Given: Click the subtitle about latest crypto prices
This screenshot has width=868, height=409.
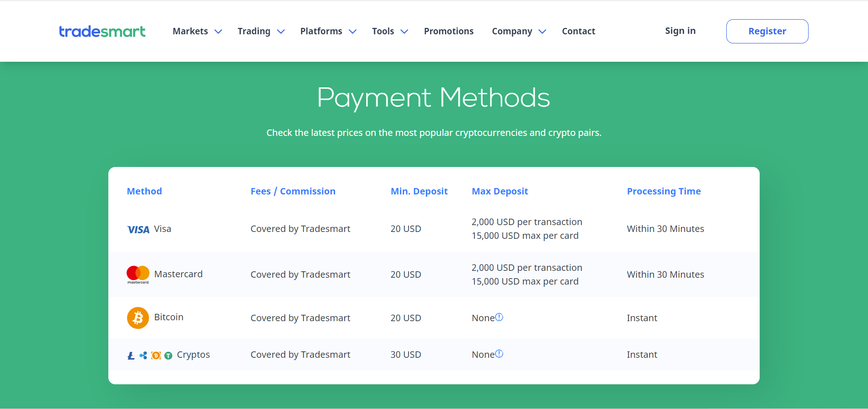Looking at the screenshot, I should (x=434, y=133).
